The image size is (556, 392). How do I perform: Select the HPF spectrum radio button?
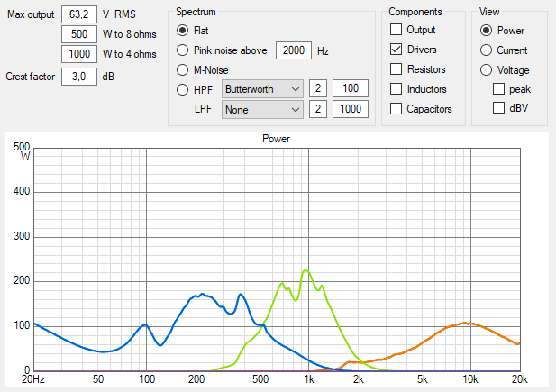[182, 90]
